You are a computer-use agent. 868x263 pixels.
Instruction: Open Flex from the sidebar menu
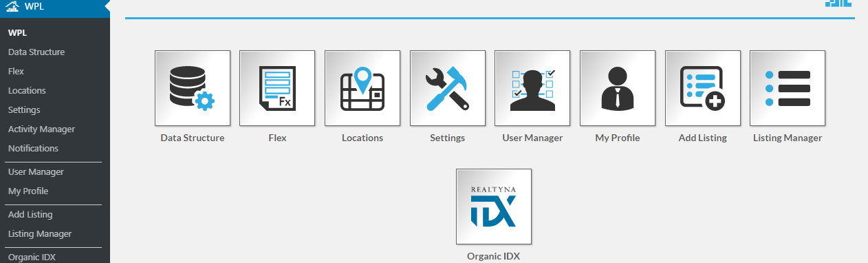16,71
